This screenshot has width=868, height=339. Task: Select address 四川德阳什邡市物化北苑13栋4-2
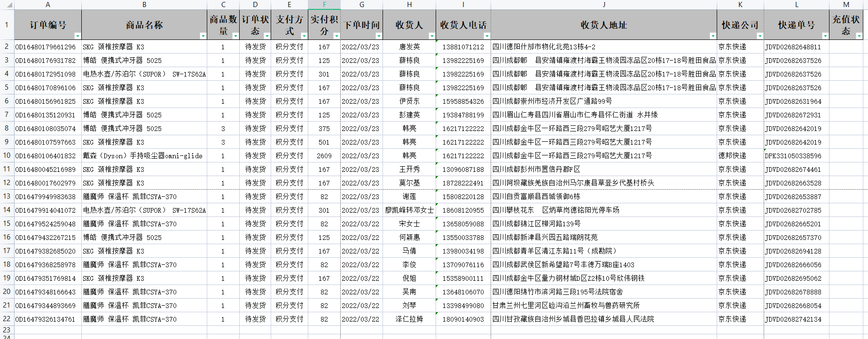point(604,47)
